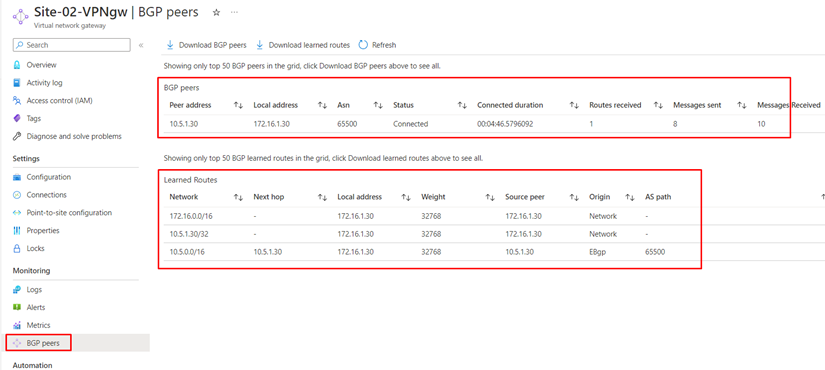
Task: Click the virtual network gateway resource icon
Action: (x=20, y=16)
